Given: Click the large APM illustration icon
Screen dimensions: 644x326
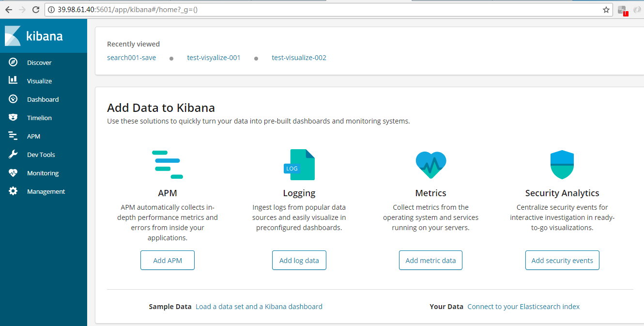Looking at the screenshot, I should point(168,165).
